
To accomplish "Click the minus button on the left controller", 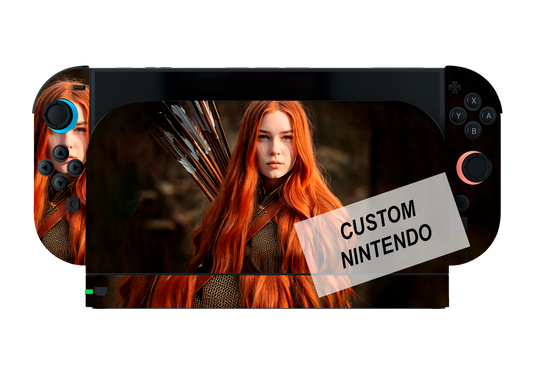I will 79,88.
